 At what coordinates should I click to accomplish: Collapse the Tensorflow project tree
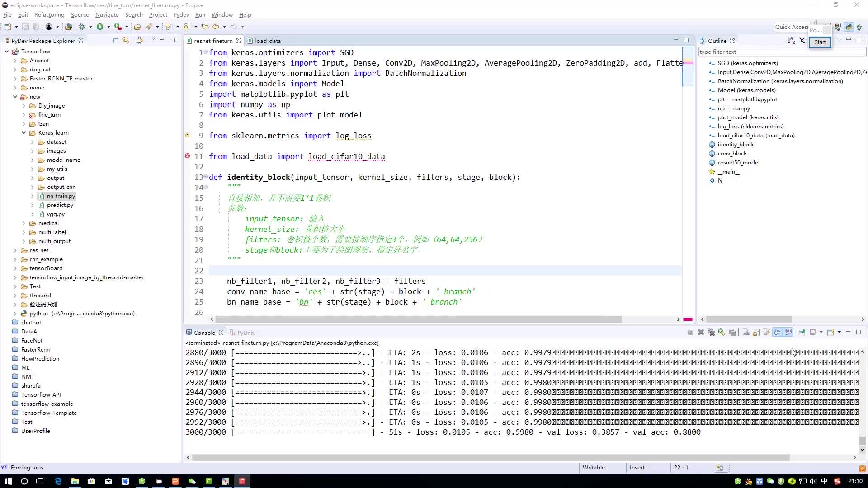point(6,52)
